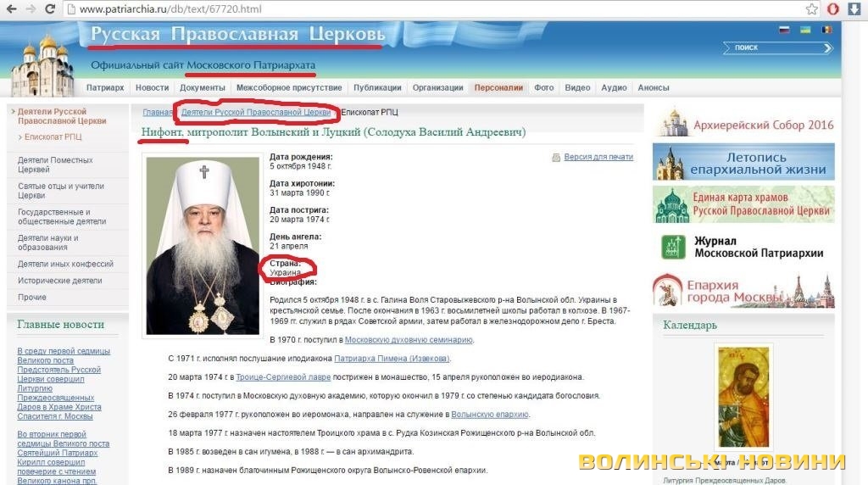868x485 pixels.
Task: Open the Московскую духовную семинарию link
Action: (409, 340)
